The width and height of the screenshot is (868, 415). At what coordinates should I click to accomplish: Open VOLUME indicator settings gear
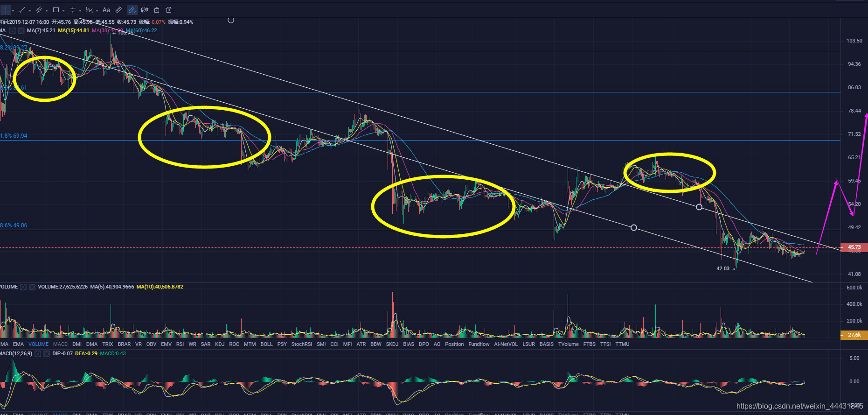[x=23, y=287]
